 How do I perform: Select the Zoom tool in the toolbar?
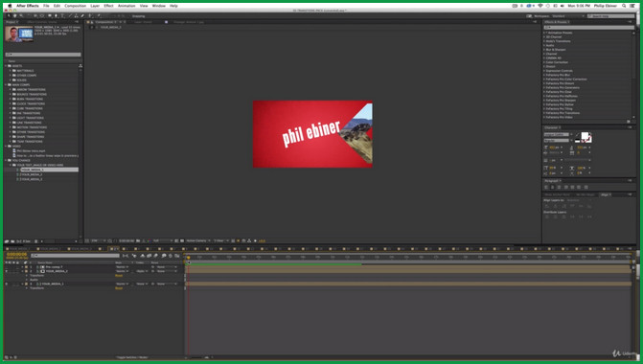[x=21, y=16]
